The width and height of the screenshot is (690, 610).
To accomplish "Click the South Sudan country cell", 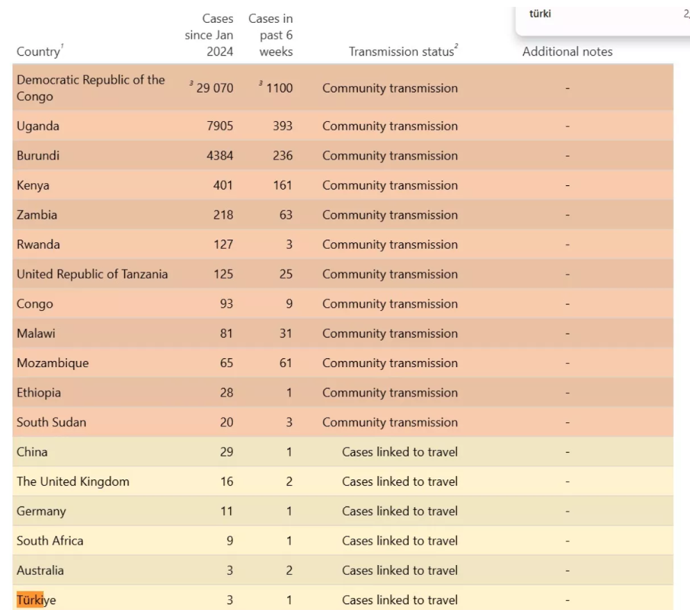I will [x=51, y=422].
